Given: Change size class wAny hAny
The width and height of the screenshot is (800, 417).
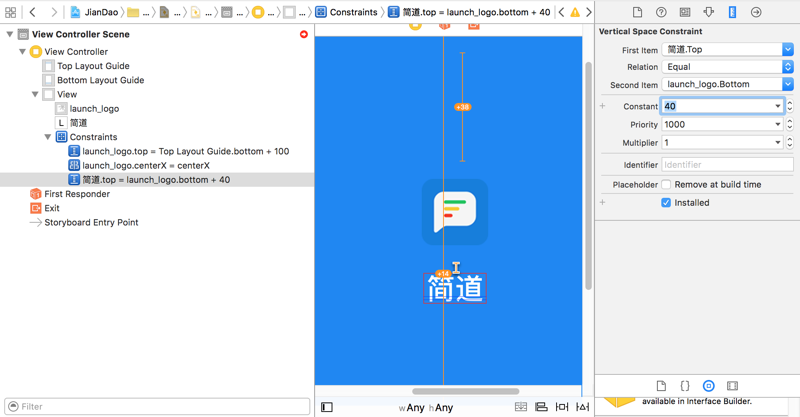Looking at the screenshot, I should [426, 407].
